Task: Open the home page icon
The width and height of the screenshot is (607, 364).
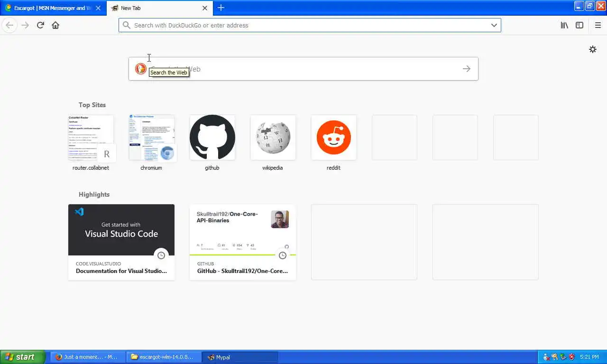Action: [55, 25]
